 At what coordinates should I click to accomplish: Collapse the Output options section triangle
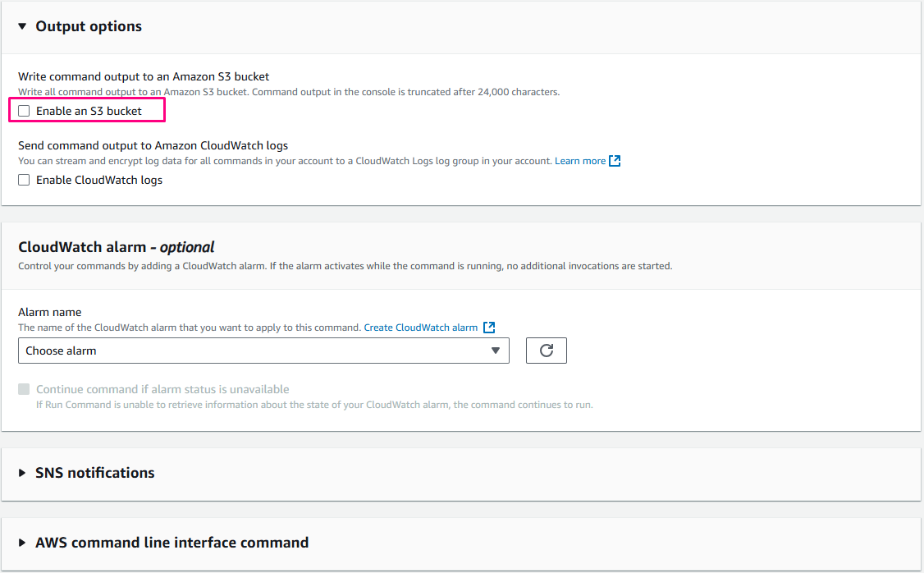tap(23, 27)
